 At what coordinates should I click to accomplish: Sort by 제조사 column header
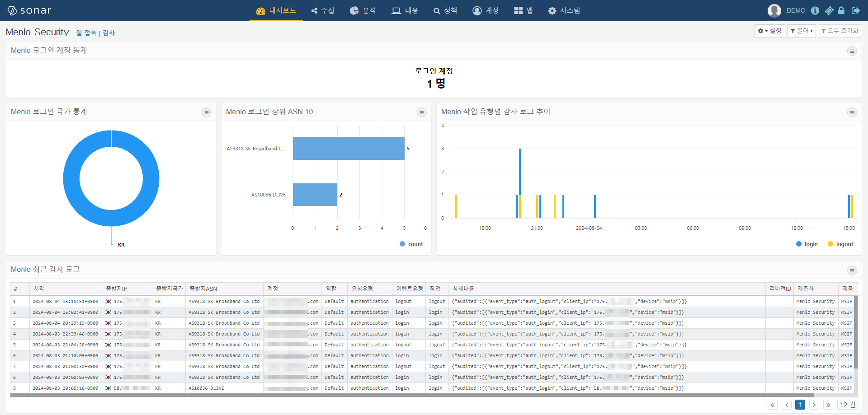pos(816,289)
